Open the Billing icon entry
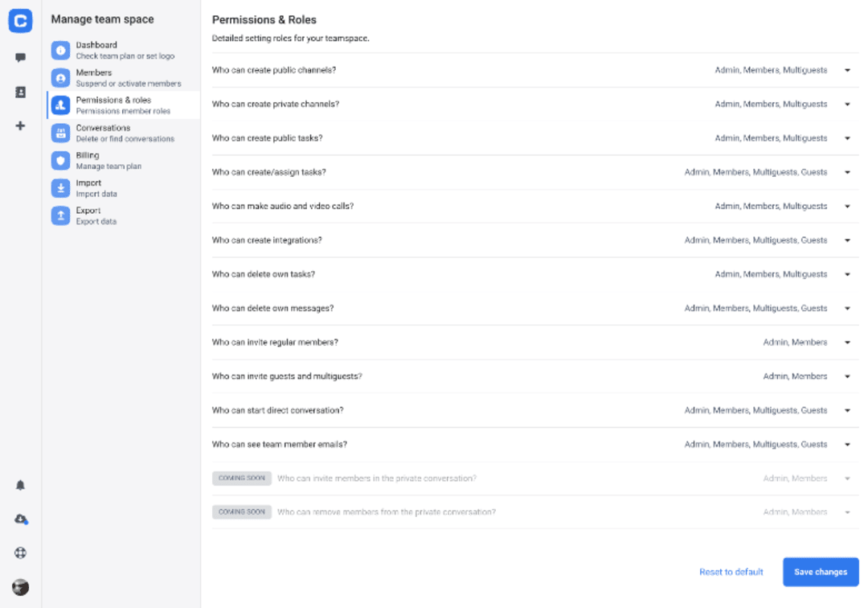Image resolution: width=868 pixels, height=608 pixels. click(x=60, y=161)
